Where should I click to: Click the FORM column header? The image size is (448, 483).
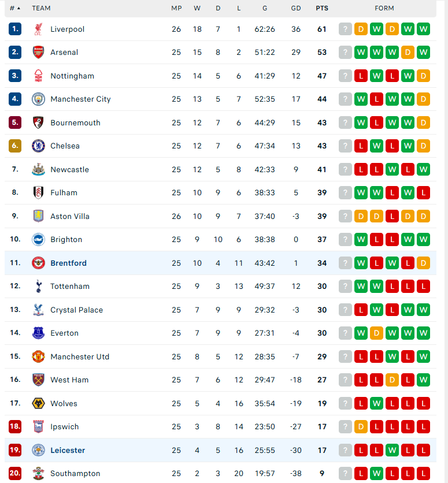point(384,8)
